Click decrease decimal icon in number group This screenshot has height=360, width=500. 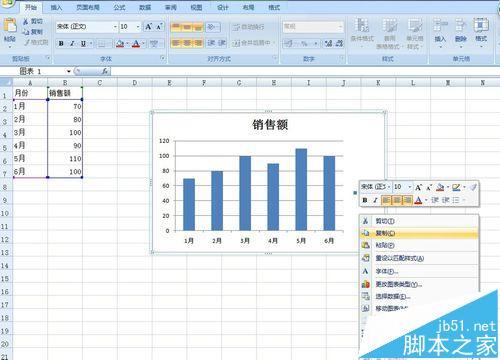click(x=339, y=43)
